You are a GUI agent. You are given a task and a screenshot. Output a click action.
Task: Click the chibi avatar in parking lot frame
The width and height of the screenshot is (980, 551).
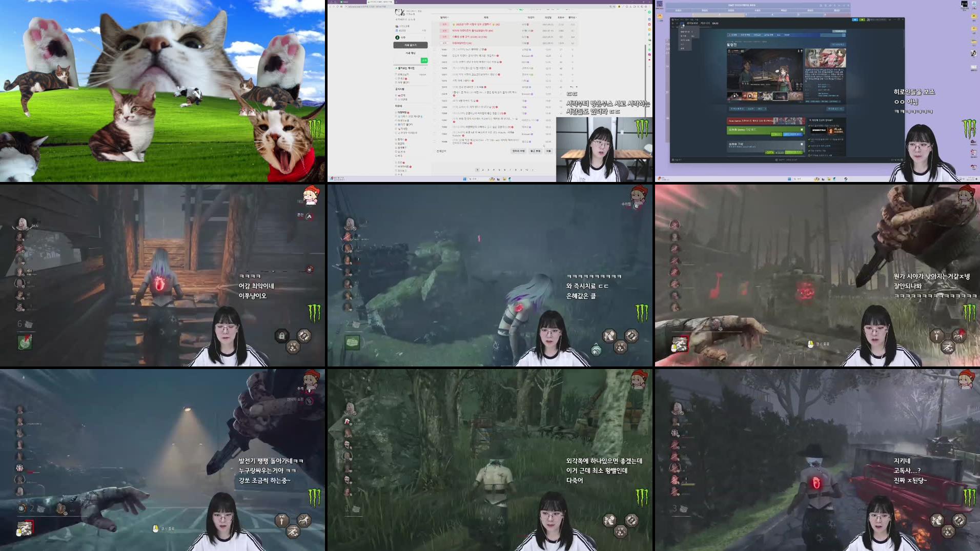coord(311,381)
